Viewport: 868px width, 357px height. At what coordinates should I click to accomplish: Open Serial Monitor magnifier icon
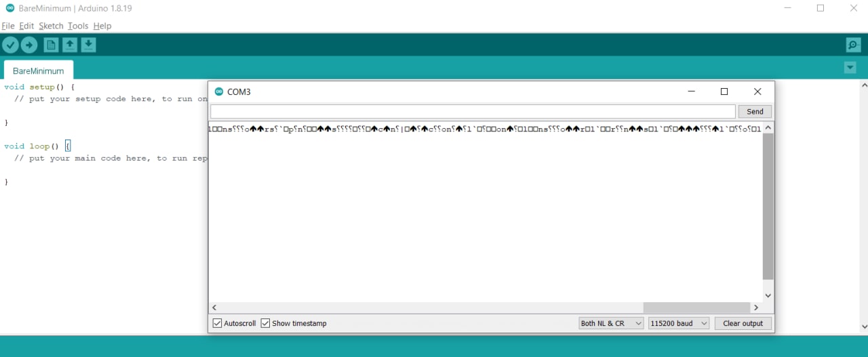click(x=853, y=45)
